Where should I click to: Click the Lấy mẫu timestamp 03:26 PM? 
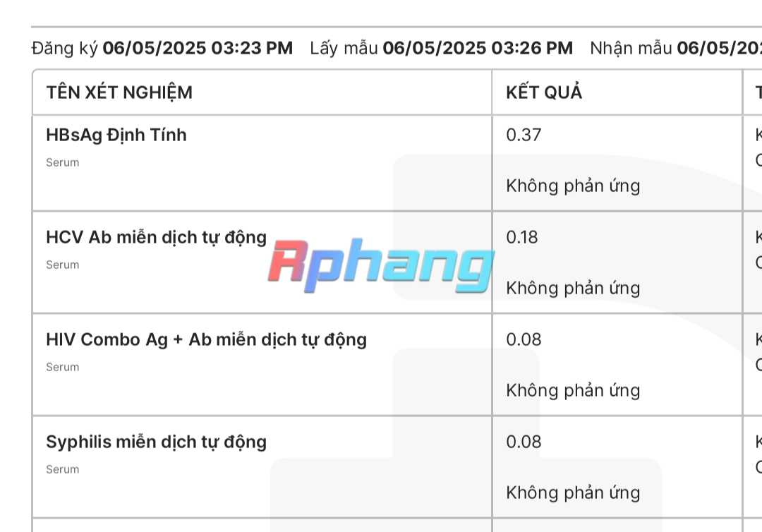point(478,48)
